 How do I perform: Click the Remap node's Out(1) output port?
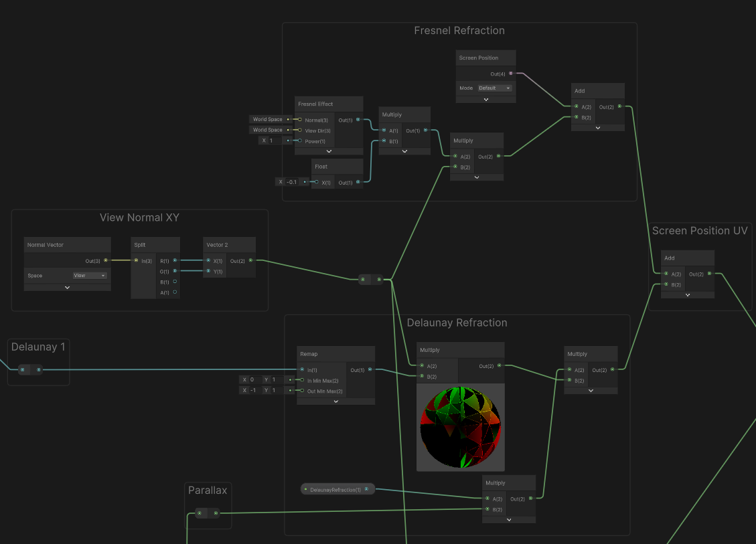click(x=370, y=369)
